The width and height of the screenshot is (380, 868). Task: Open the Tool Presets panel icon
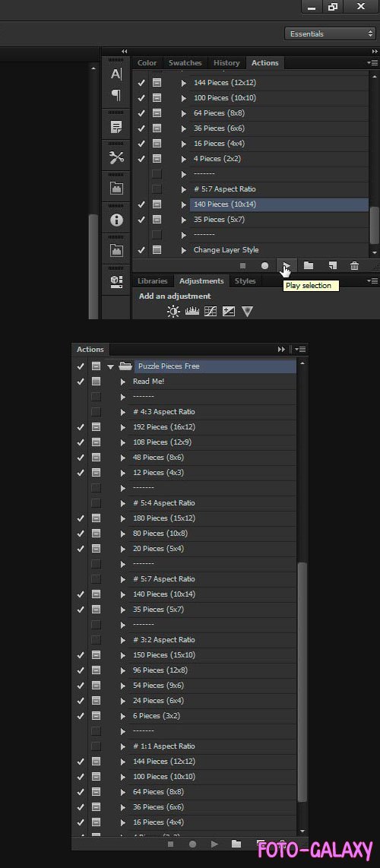click(116, 158)
